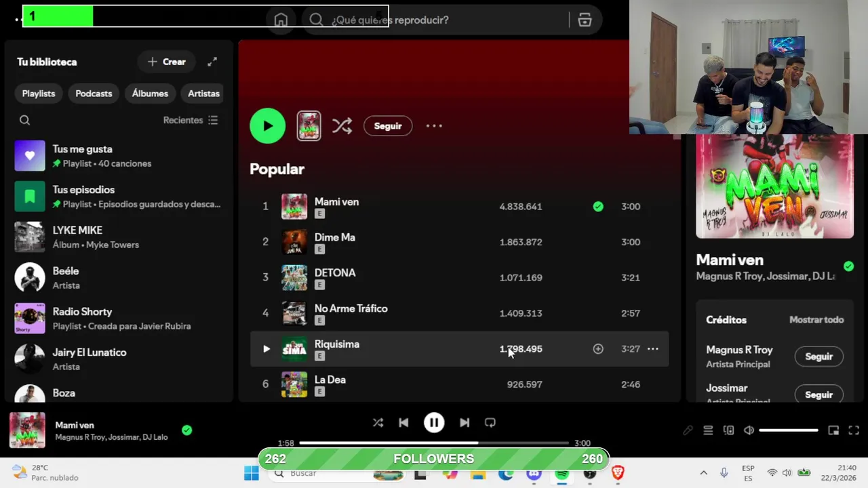Viewport: 868px width, 488px height.
Task: Open Windows Start menu
Action: point(252,473)
